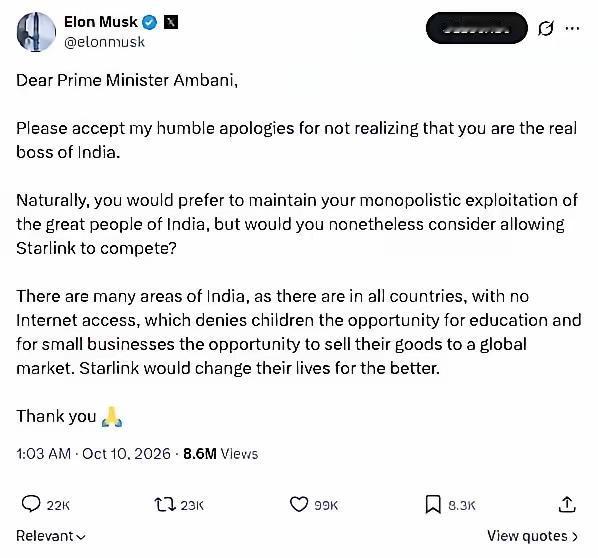The image size is (598, 558).
Task: Open the 1:03 AM Oct 10 timestamp
Action: [93, 453]
